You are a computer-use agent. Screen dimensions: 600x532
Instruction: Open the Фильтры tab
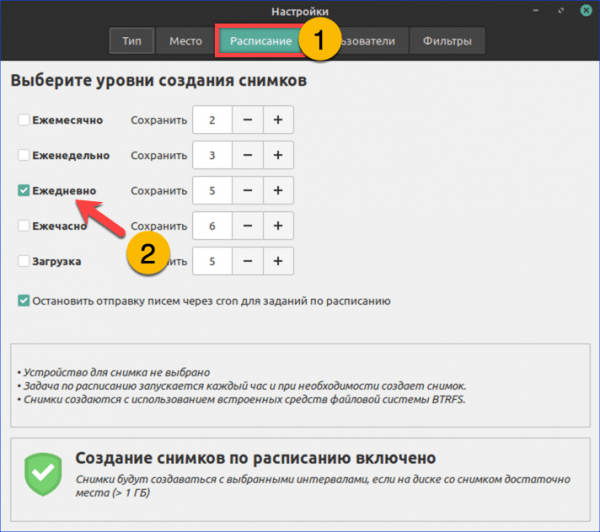[447, 41]
